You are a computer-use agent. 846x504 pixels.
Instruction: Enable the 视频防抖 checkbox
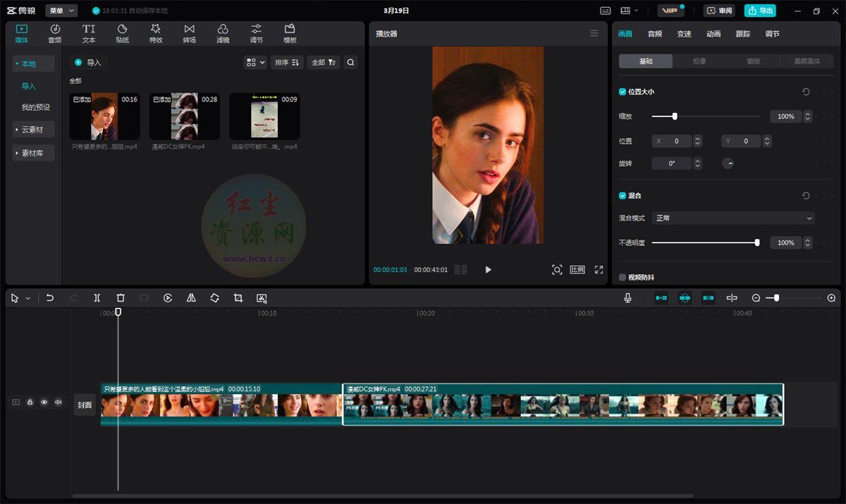(623, 277)
